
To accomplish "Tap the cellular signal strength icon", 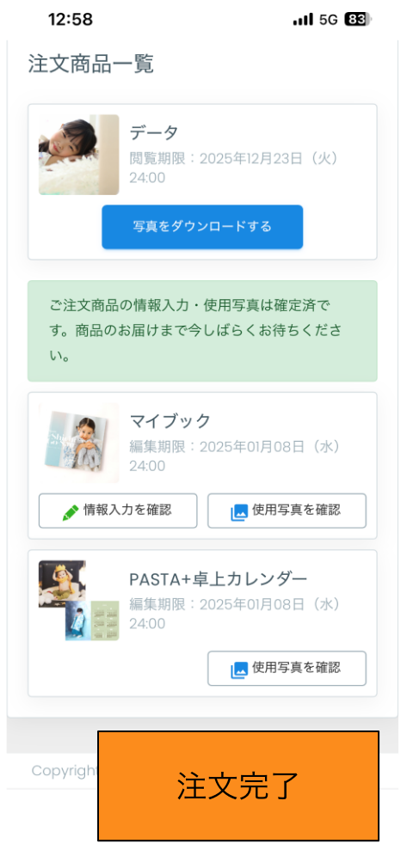I will [x=303, y=20].
